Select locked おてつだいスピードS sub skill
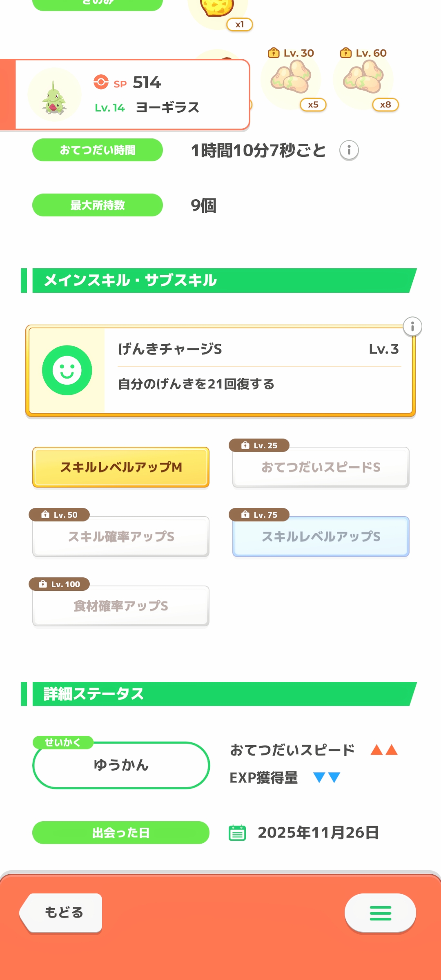441x980 pixels. 321,467
